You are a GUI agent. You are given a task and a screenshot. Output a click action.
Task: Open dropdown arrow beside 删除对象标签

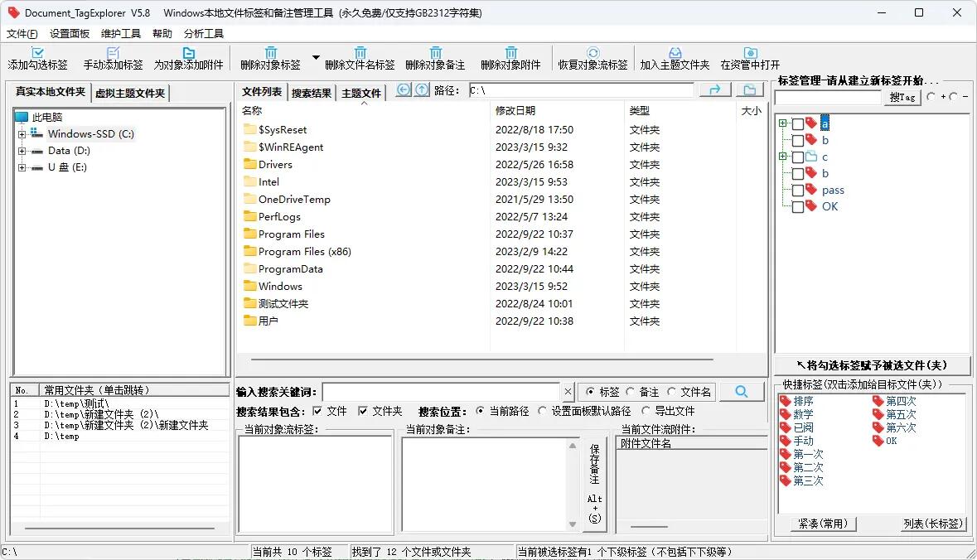[316, 58]
